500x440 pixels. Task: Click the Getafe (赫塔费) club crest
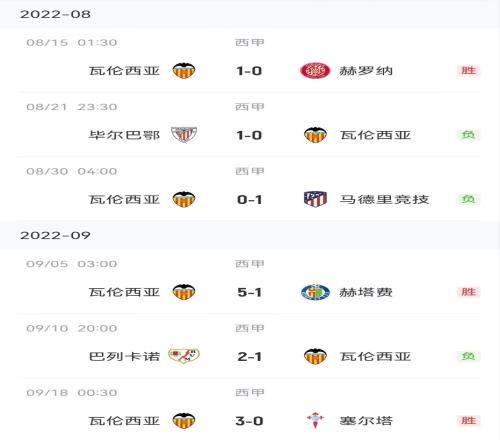315,292
